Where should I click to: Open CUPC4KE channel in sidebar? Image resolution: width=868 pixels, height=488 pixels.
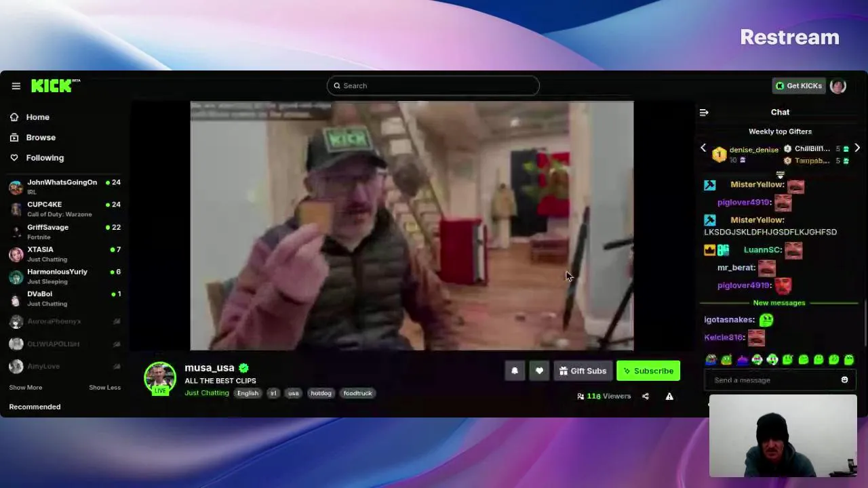65,209
